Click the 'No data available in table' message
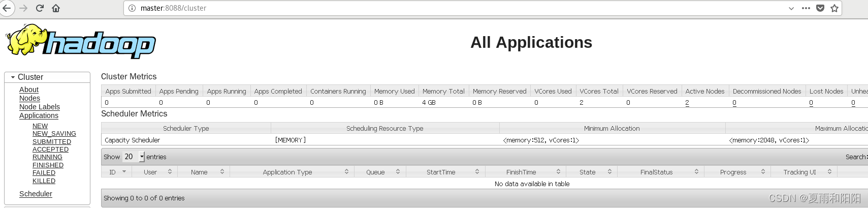This screenshot has height=208, width=868. coord(532,184)
